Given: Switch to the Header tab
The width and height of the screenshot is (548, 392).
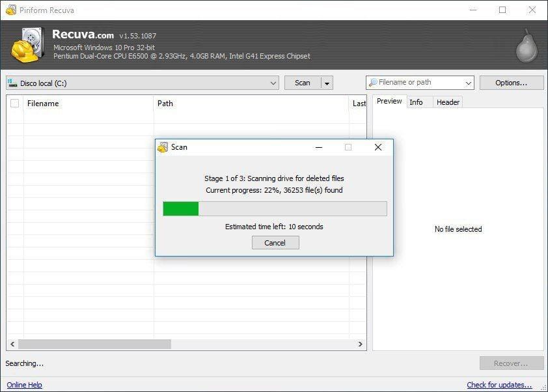Looking at the screenshot, I should click(x=448, y=102).
